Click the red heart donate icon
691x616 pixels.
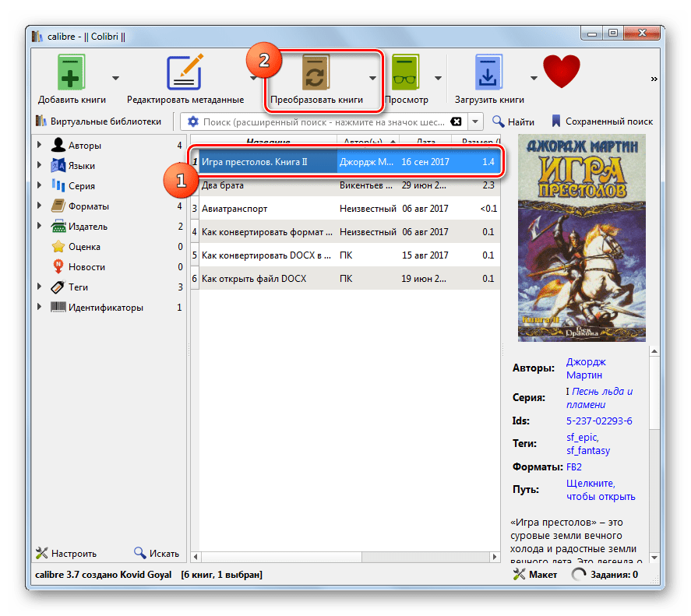pos(561,71)
